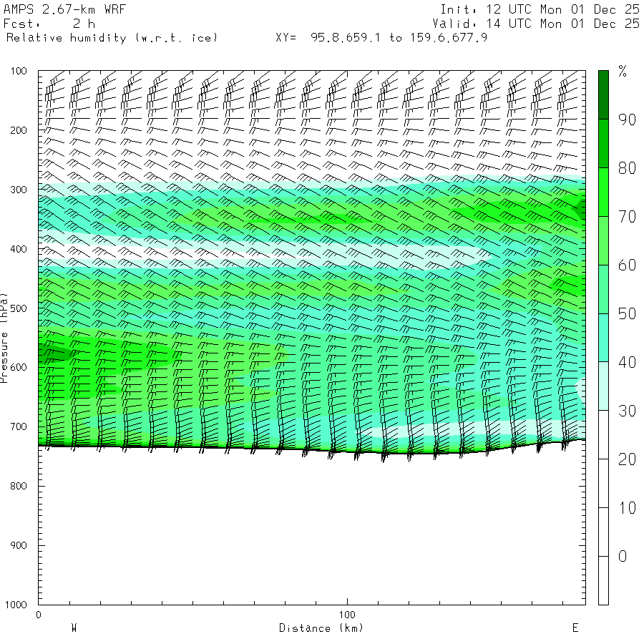Viewport: 644px width, 644px height.
Task: Click the 50–60% colorbar swatch
Action: click(603, 289)
